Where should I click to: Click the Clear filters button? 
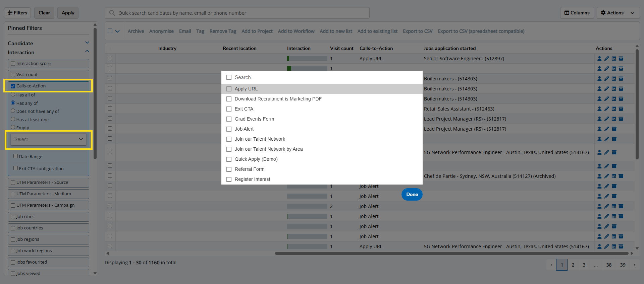coord(44,13)
